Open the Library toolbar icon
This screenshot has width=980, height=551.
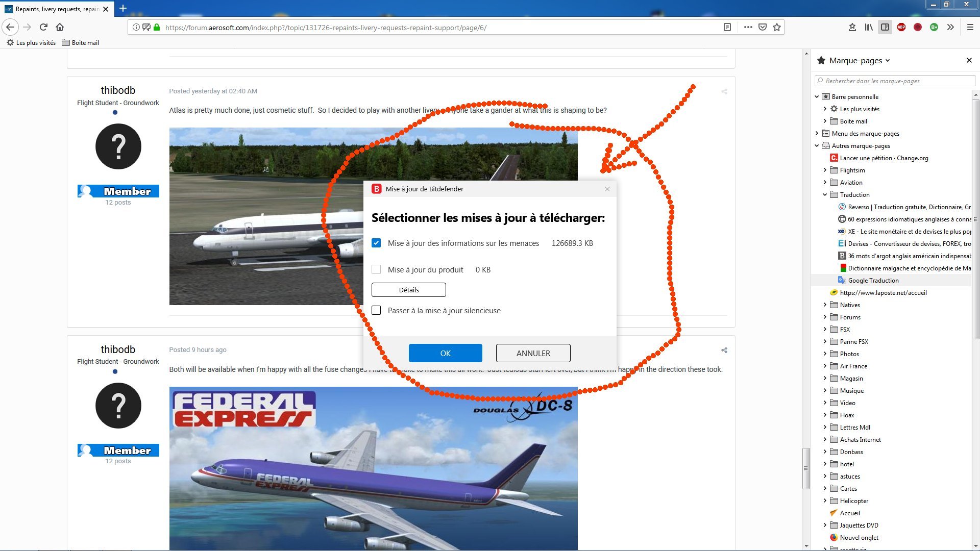coord(868,27)
